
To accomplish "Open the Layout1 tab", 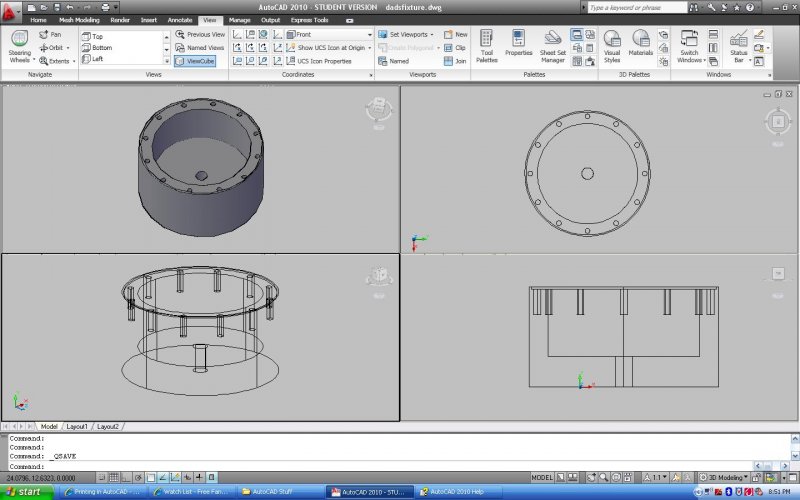I will (x=77, y=427).
